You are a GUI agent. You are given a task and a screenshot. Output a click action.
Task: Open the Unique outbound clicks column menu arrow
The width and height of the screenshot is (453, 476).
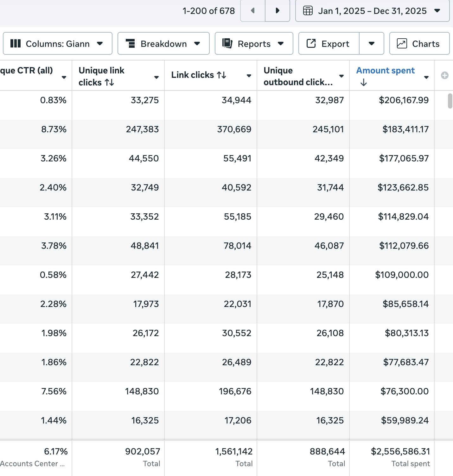pyautogui.click(x=341, y=76)
